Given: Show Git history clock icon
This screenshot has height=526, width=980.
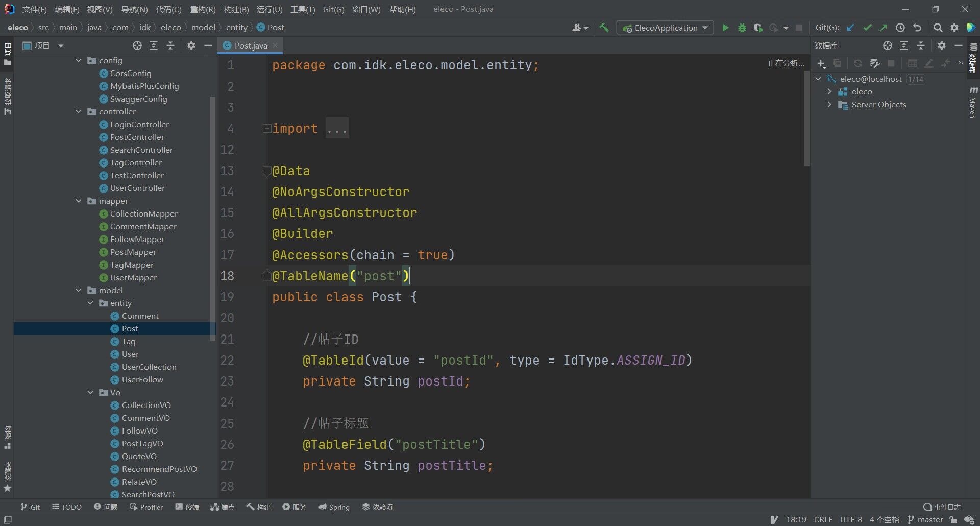Looking at the screenshot, I should [x=900, y=28].
